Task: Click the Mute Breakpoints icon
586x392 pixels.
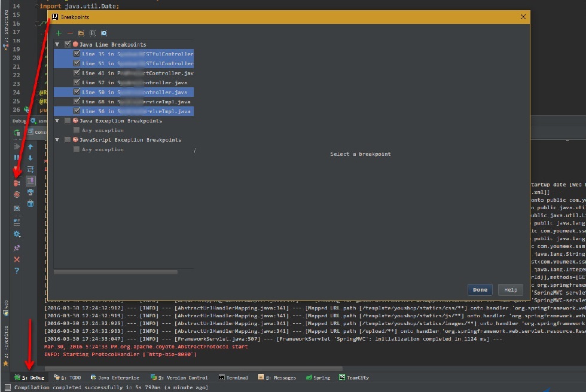Action: (x=17, y=195)
